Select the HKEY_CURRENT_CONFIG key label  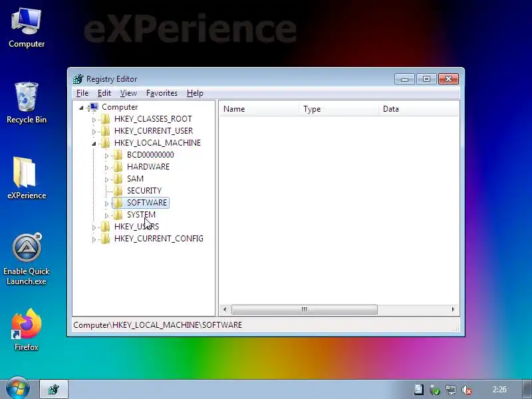pos(159,239)
